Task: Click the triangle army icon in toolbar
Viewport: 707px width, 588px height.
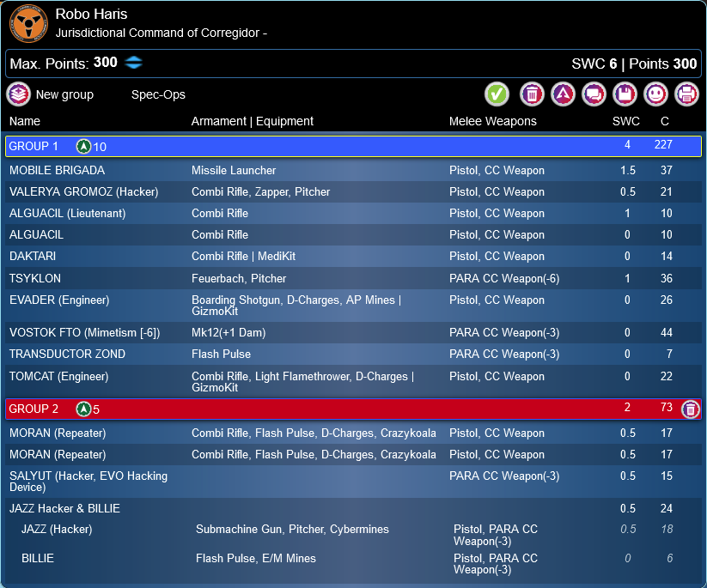Action: (563, 94)
